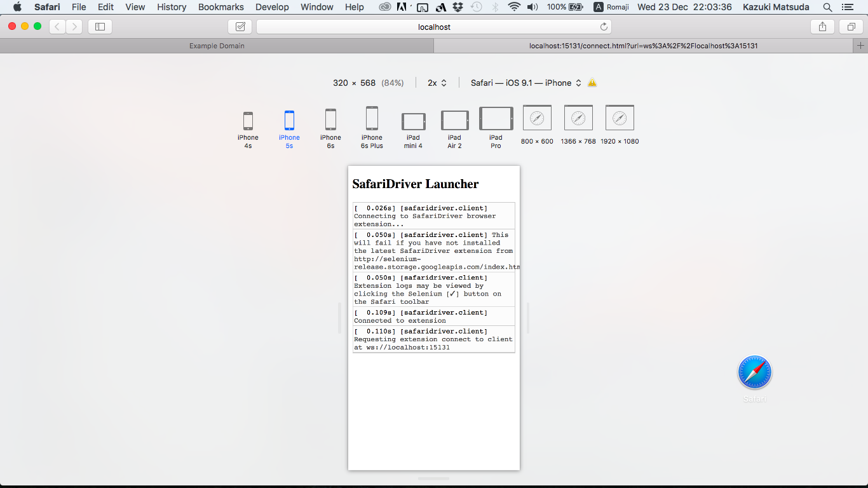
Task: Open the View menu
Action: click(x=135, y=7)
